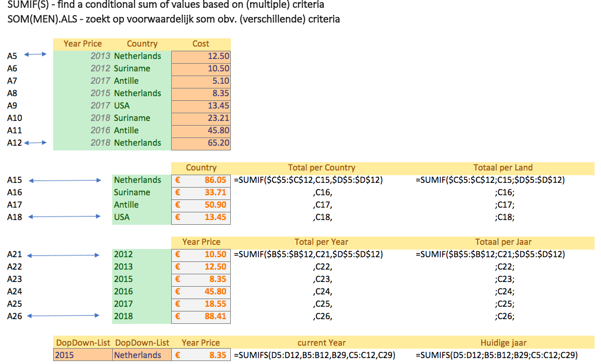Select the ;C26; formula fragment
This screenshot has width=601, height=364.
[x=504, y=316]
